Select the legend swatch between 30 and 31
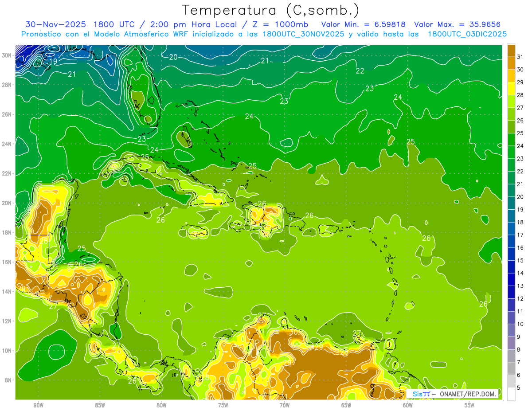Screen dimensions: 532x411 pos(512,63)
